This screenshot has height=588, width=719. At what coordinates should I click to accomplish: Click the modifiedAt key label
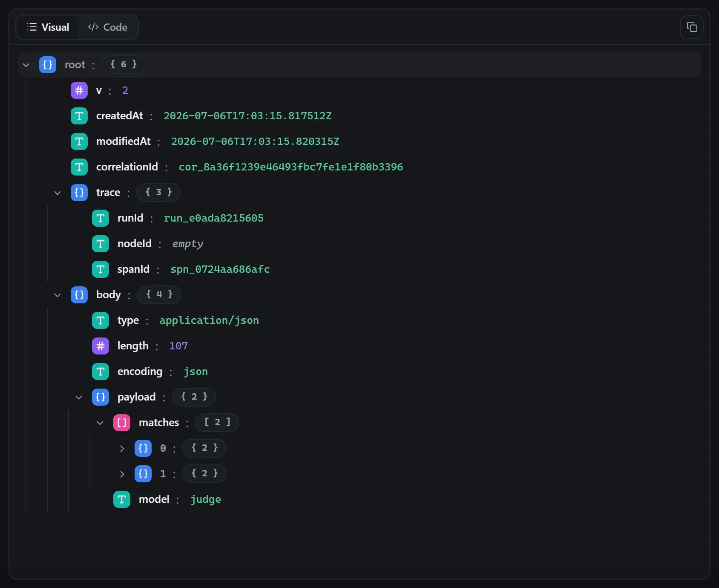[124, 141]
